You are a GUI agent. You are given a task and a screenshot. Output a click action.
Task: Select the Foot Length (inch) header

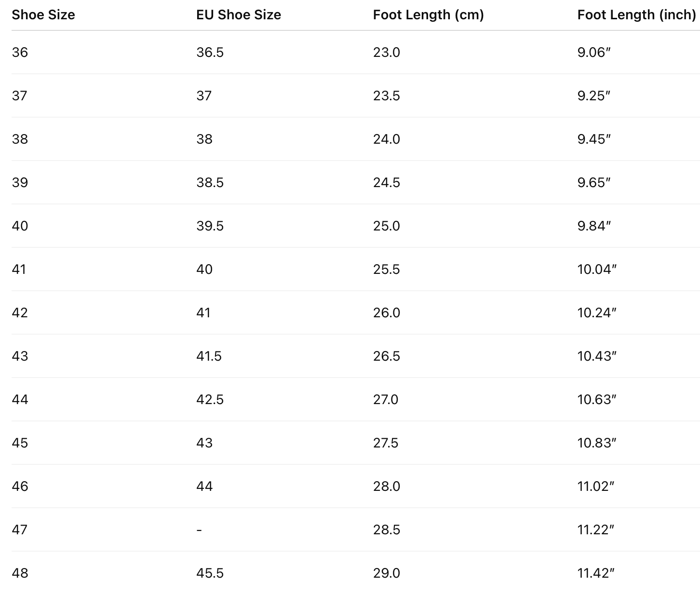(636, 15)
